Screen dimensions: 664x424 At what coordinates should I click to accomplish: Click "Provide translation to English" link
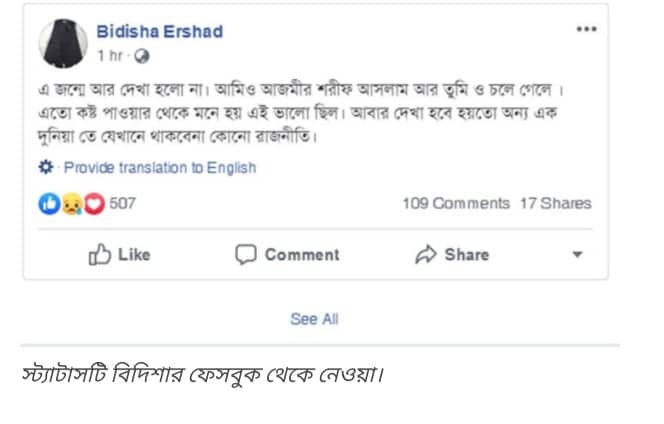tap(160, 168)
